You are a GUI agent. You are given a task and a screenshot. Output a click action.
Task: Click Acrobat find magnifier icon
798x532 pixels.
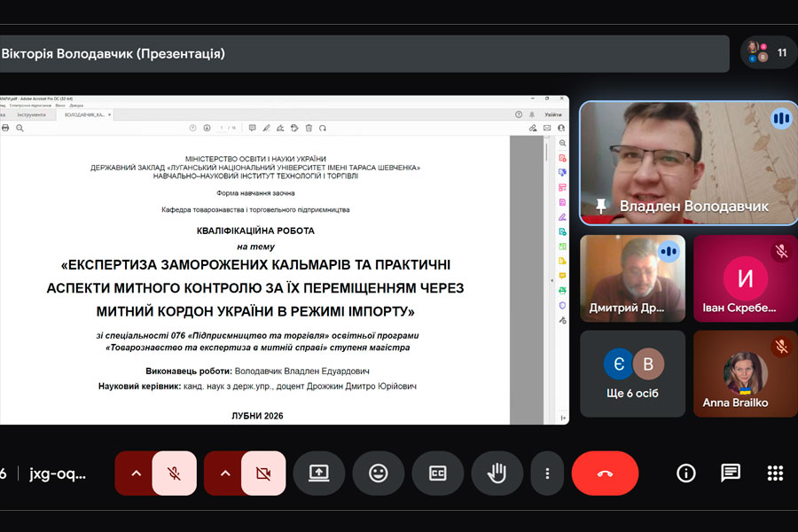click(20, 128)
